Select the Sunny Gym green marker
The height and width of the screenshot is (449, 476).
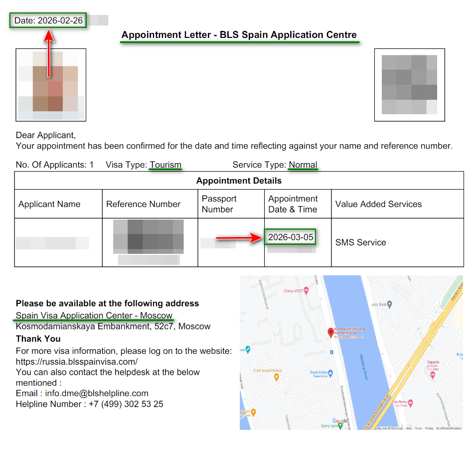click(x=340, y=426)
